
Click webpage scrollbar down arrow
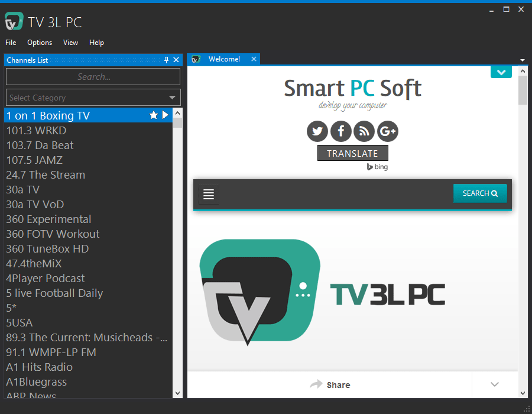[523, 393]
